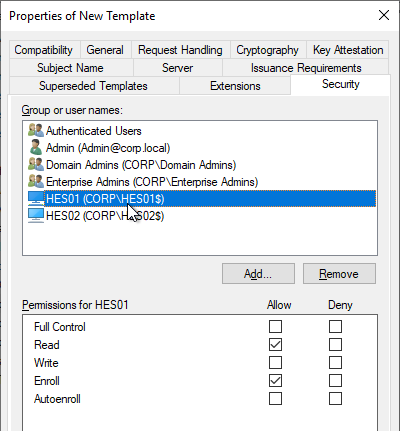This screenshot has height=431, width=400.
Task: Toggle Enroll Allow checkbox
Action: click(x=275, y=381)
